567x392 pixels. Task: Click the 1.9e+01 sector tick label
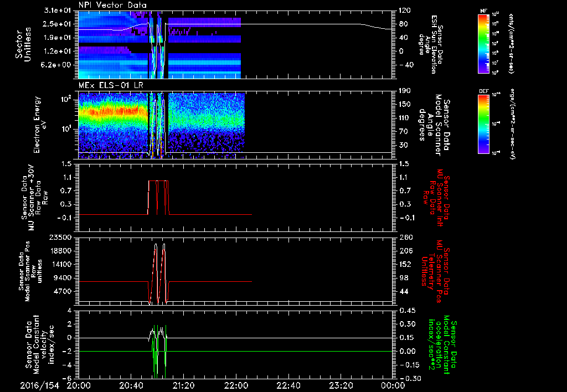[58, 38]
